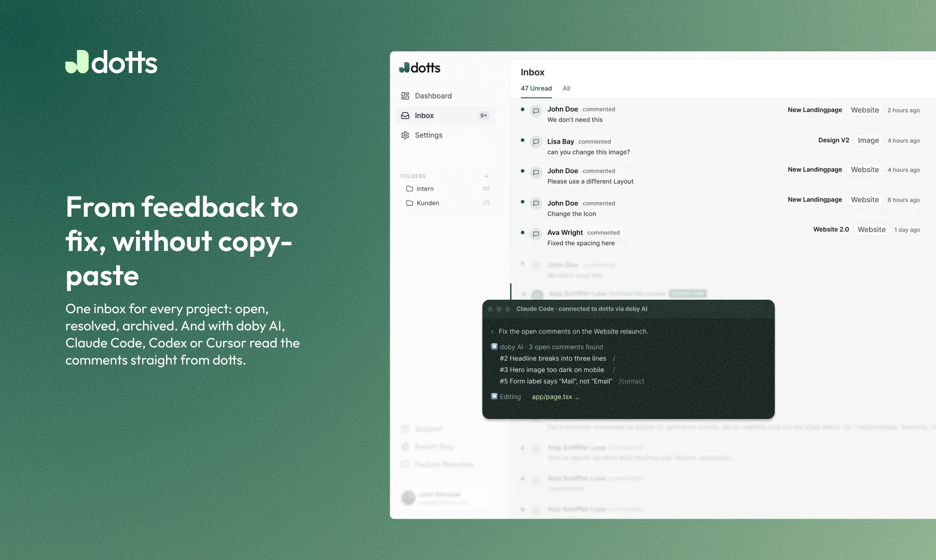This screenshot has width=936, height=560.
Task: Click the "8 hours ago" timestamp
Action: 903,200
